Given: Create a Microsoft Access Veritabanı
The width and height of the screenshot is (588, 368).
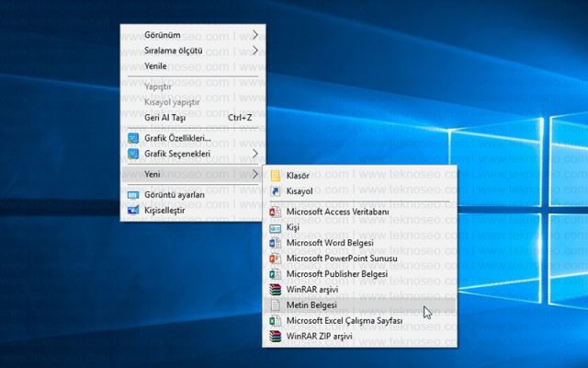Looking at the screenshot, I should coord(359,212).
